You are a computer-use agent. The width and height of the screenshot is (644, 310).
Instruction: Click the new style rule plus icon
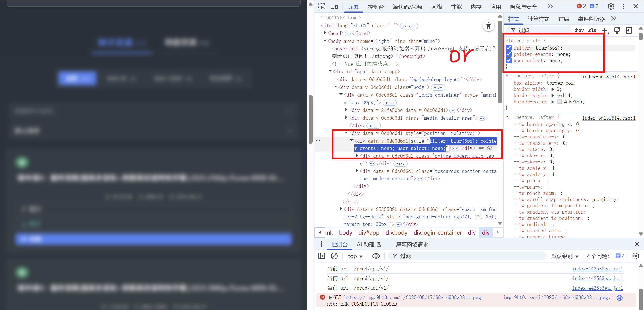(x=604, y=30)
